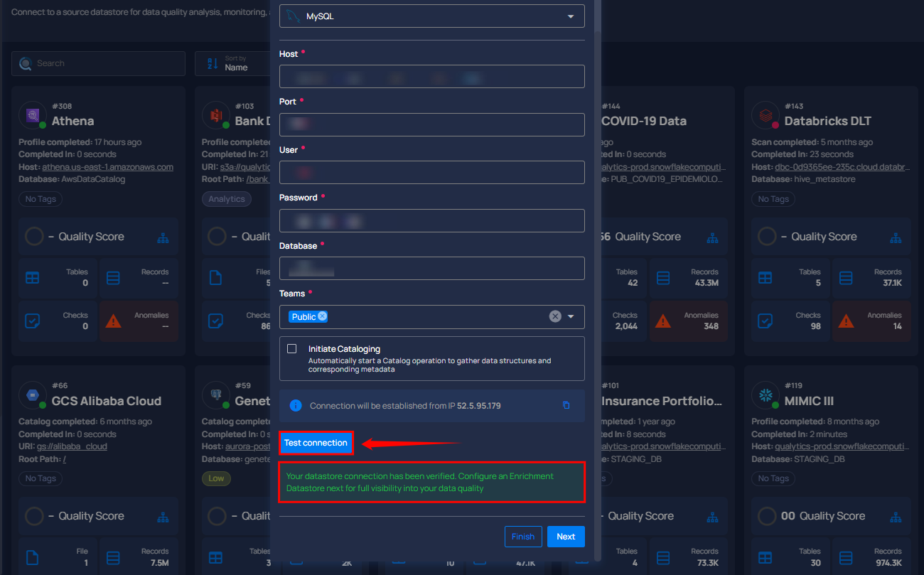The image size is (924, 575).
Task: Focus the Password input field
Action: point(432,220)
